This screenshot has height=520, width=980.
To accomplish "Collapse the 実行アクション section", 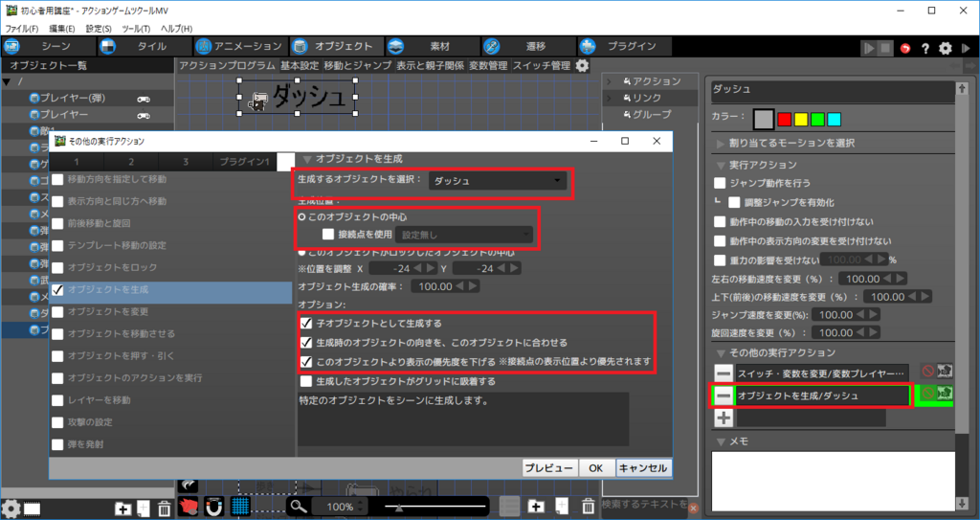I will coord(722,166).
